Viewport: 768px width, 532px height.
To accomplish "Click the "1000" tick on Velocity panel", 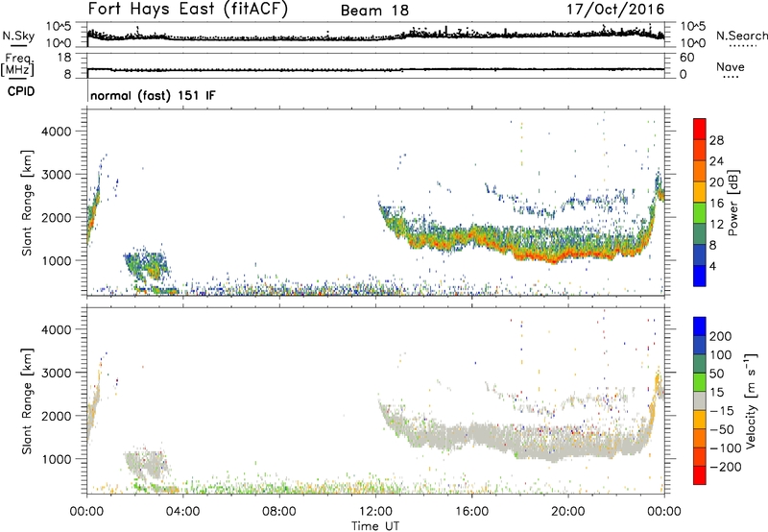I will tap(57, 459).
